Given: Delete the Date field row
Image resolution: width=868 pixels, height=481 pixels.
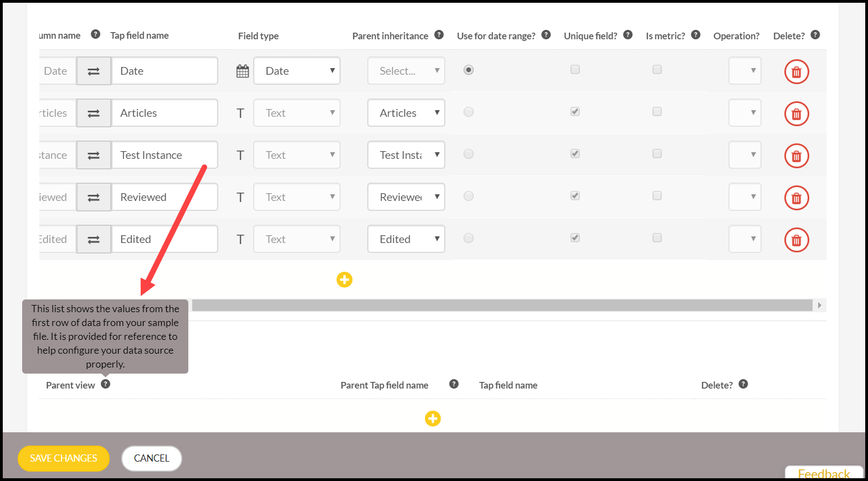Looking at the screenshot, I should pyautogui.click(x=797, y=71).
